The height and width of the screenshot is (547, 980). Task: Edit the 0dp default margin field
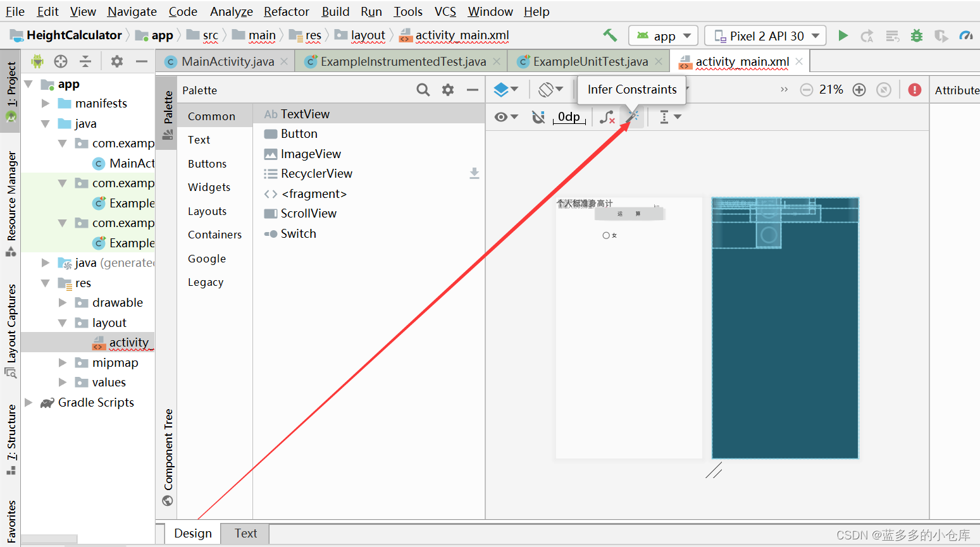(568, 116)
